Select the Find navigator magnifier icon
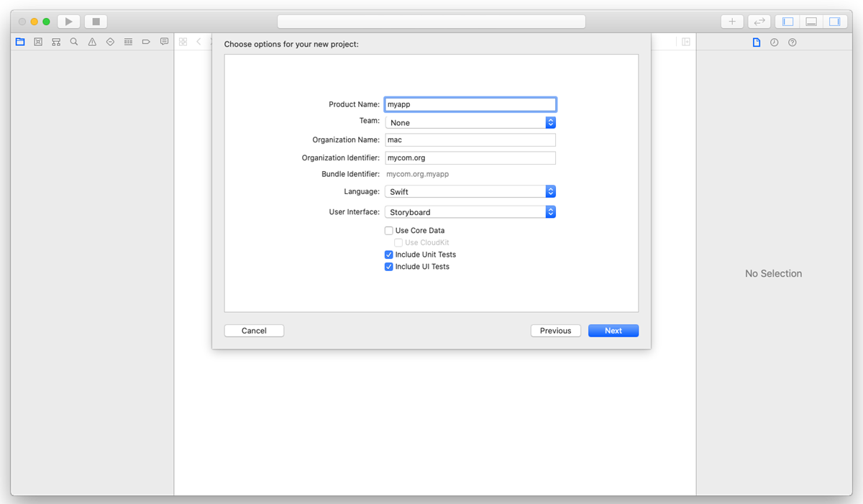This screenshot has height=504, width=863. coord(73,42)
